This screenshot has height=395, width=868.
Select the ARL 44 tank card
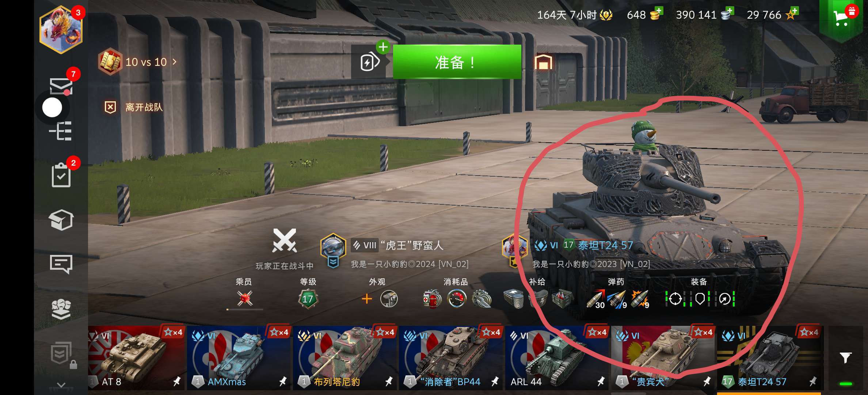point(557,358)
